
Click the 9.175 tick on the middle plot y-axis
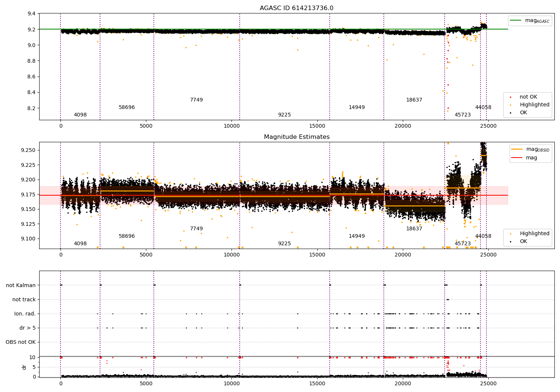pos(28,195)
